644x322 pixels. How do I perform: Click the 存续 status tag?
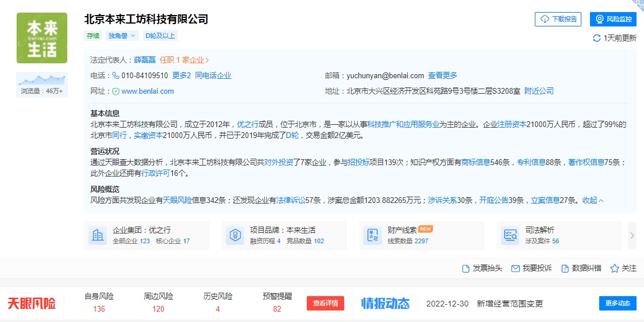(x=93, y=36)
